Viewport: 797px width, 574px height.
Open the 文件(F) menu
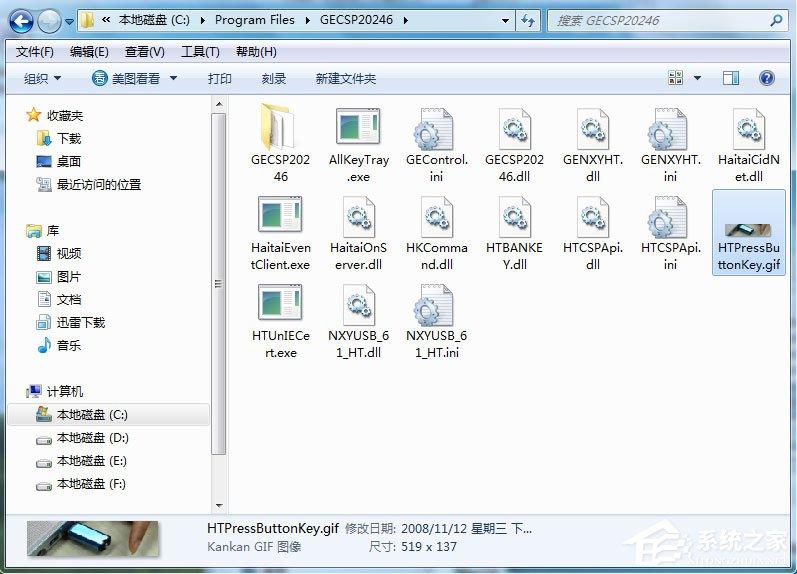tap(35, 52)
